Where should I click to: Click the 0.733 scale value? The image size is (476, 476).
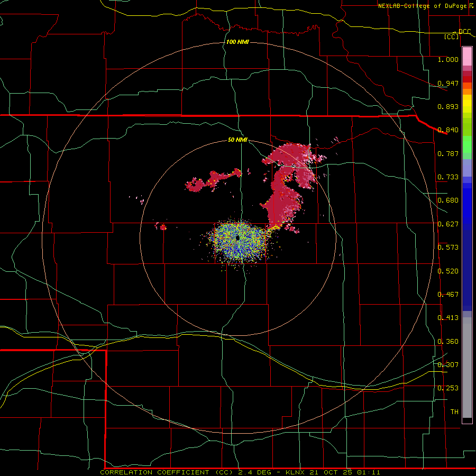[448, 177]
